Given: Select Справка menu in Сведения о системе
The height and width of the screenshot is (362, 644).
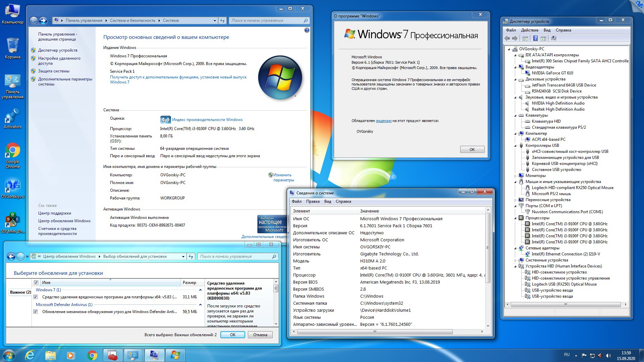Looking at the screenshot, I should tap(344, 201).
